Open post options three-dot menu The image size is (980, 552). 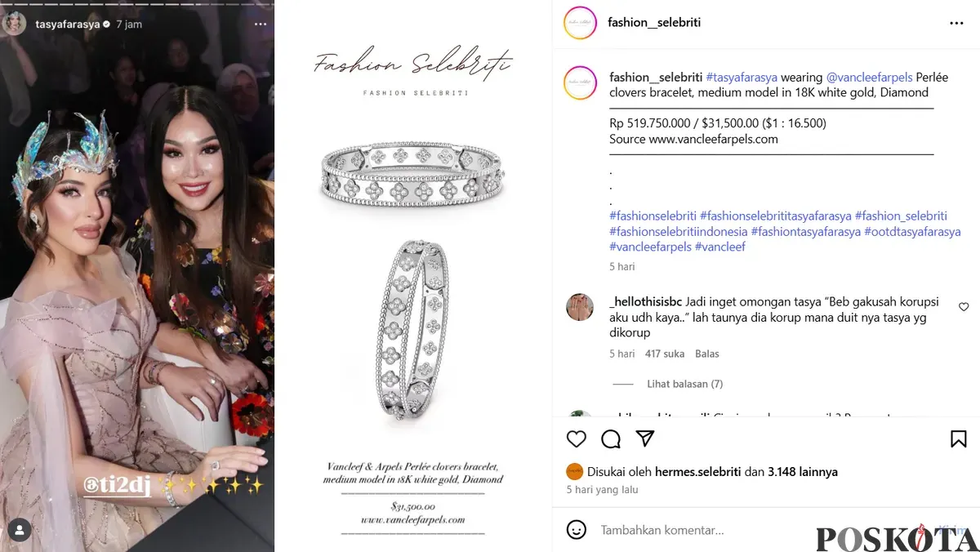pos(957,24)
